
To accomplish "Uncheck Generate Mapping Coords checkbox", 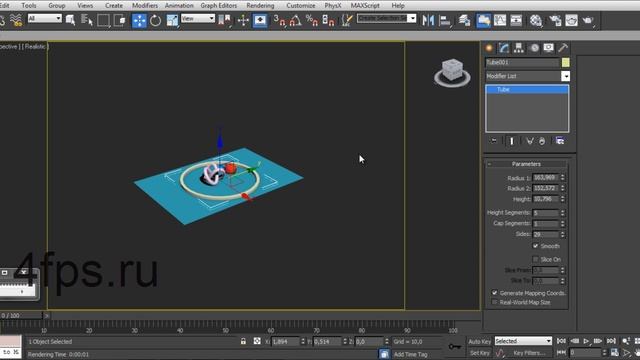I will (495, 293).
